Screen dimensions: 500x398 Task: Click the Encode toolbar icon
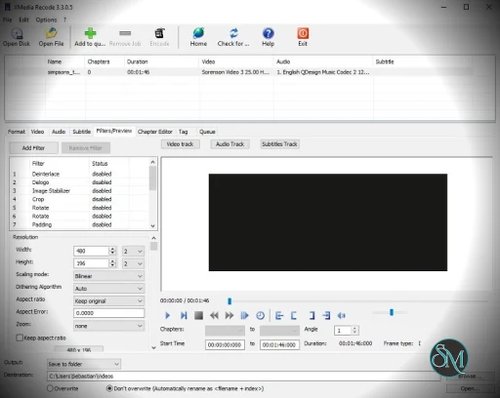click(159, 37)
